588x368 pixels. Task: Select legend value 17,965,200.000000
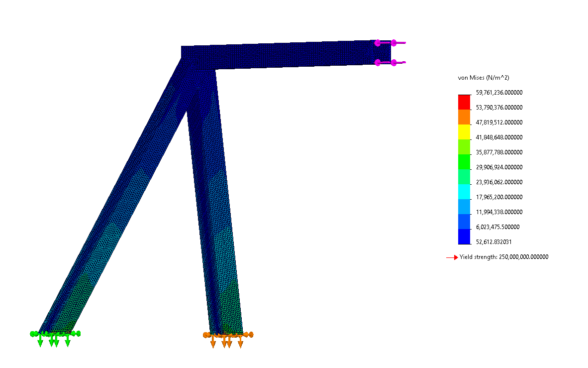(499, 197)
